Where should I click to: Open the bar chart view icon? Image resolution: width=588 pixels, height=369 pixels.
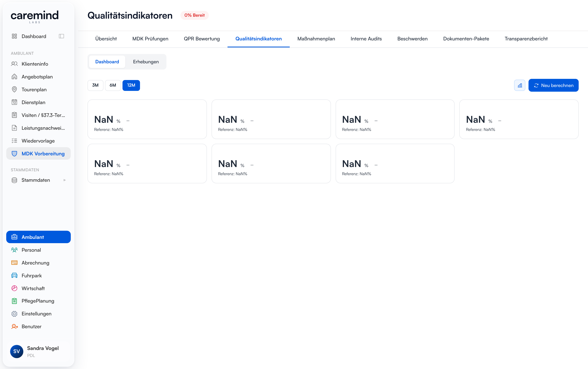[520, 85]
